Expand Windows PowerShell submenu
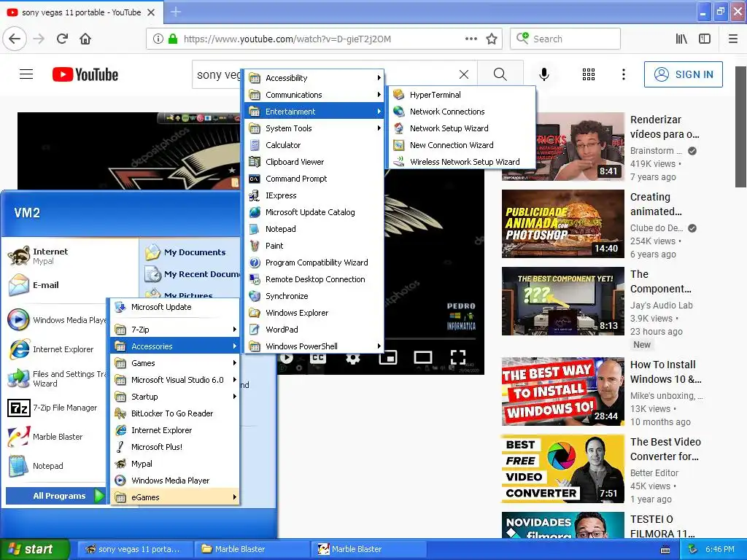Viewport: 747px width, 560px height. (x=314, y=346)
